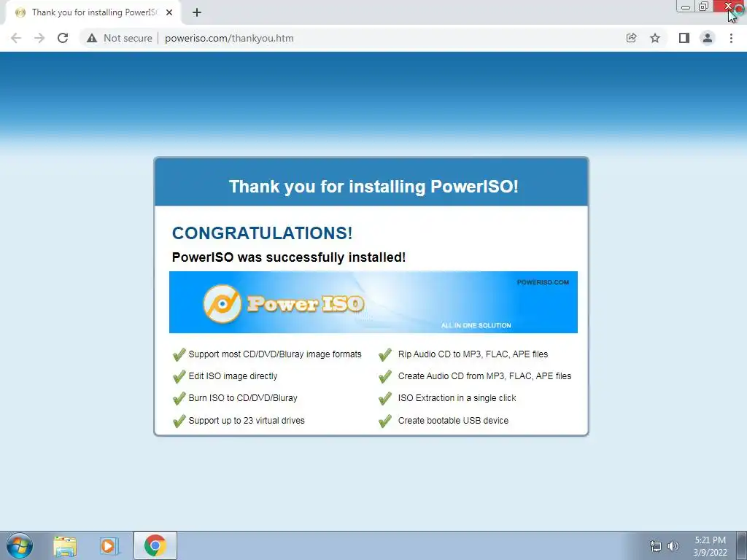Screen dimensions: 747x560
Task: Go back to the previous page
Action: tap(16, 38)
